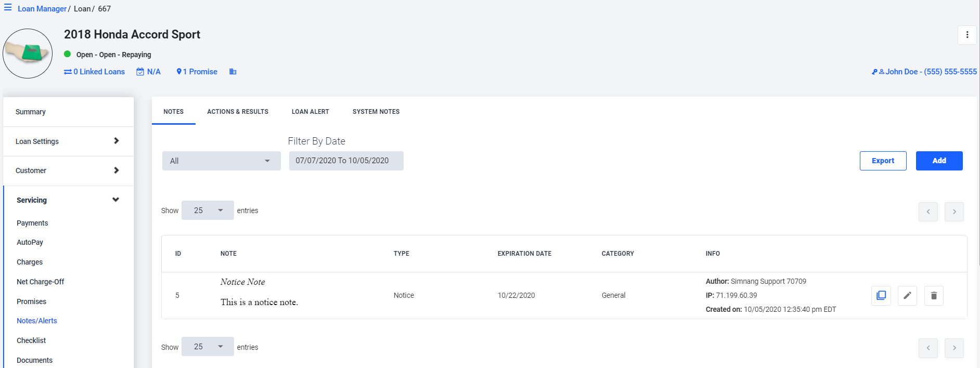980x368 pixels.
Task: Open Promises under Servicing
Action: click(x=31, y=301)
